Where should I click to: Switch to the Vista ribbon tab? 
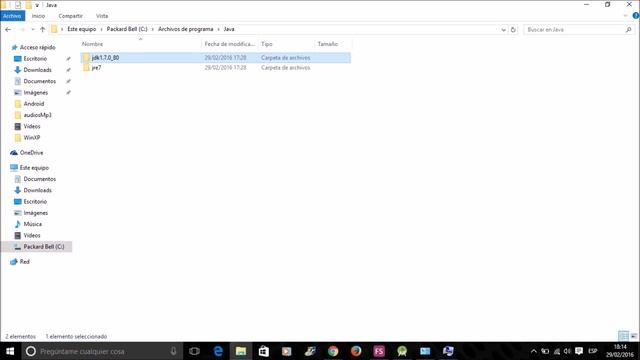[x=102, y=16]
